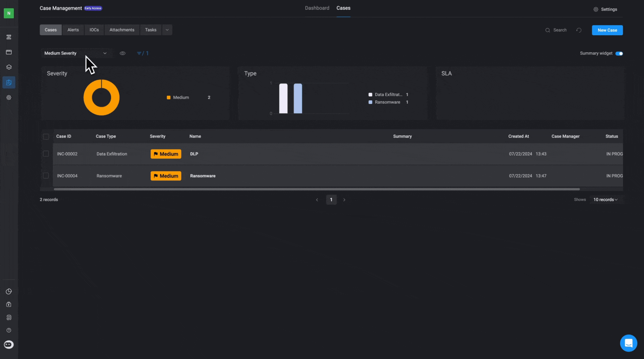
Task: Click the refresh icon next to Search
Action: click(x=579, y=30)
